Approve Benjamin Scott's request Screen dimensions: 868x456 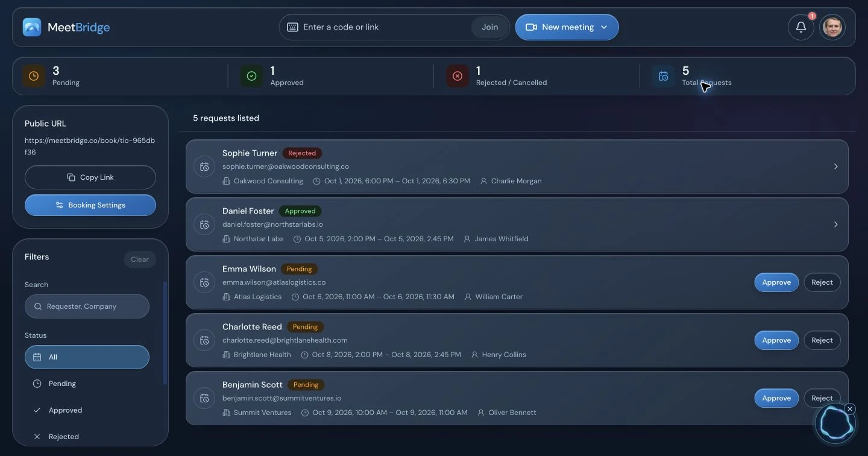pyautogui.click(x=776, y=398)
